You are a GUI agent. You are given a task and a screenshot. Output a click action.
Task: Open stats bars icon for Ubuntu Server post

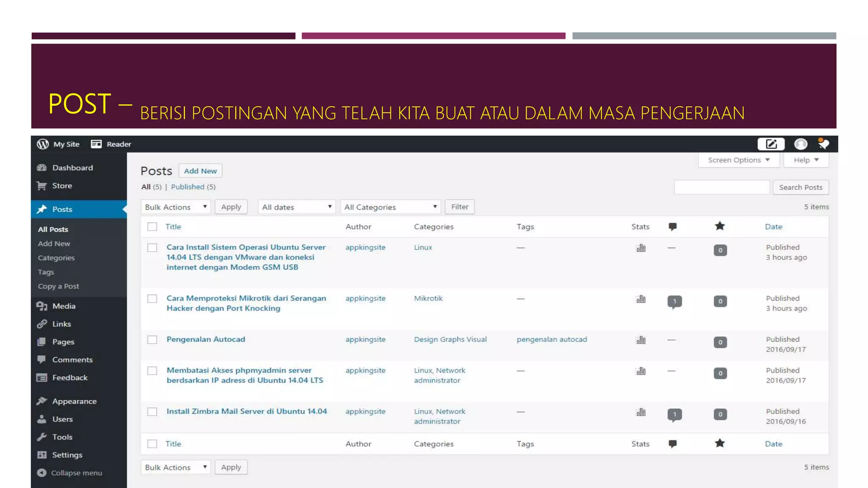[641, 248]
